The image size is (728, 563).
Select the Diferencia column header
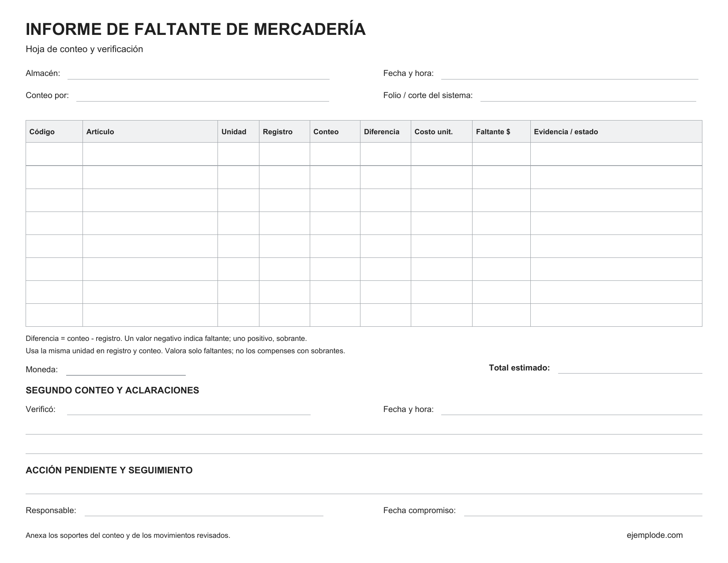[x=386, y=132]
